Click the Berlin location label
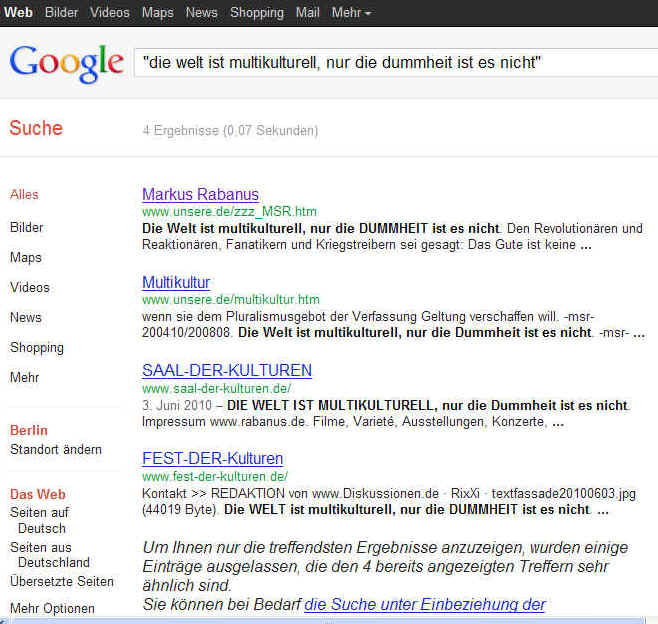 pos(29,430)
